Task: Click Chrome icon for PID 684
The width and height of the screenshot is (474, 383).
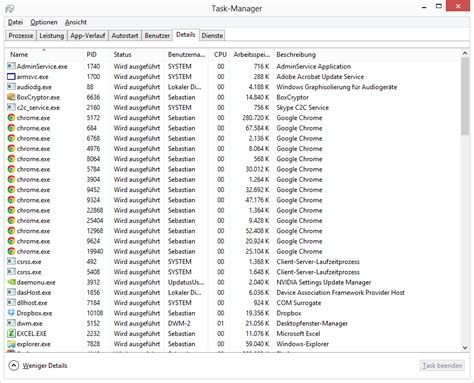Action: pos(11,128)
